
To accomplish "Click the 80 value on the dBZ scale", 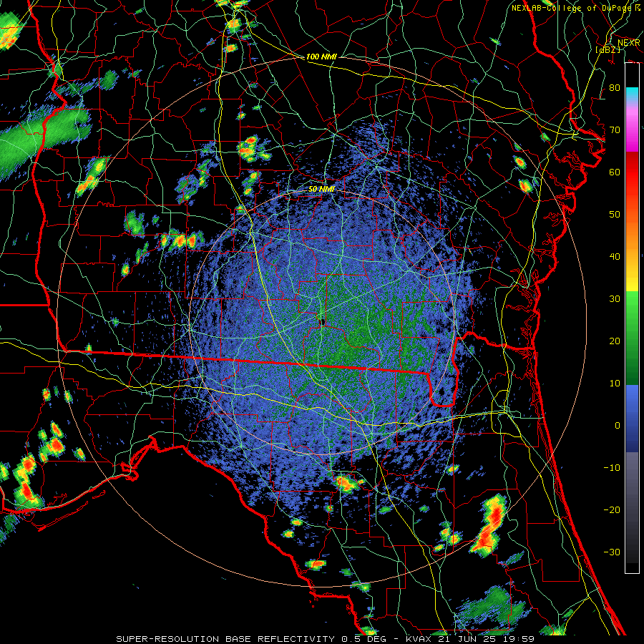I will click(x=615, y=88).
